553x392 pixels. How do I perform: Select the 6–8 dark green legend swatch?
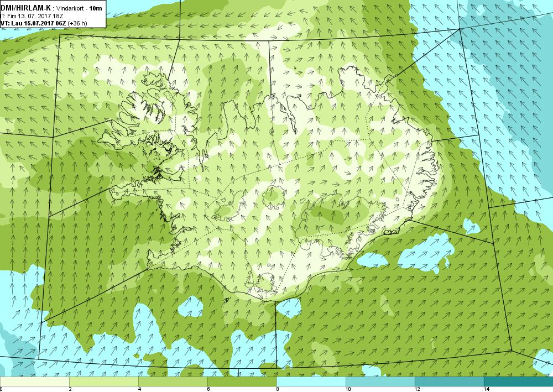click(242, 382)
